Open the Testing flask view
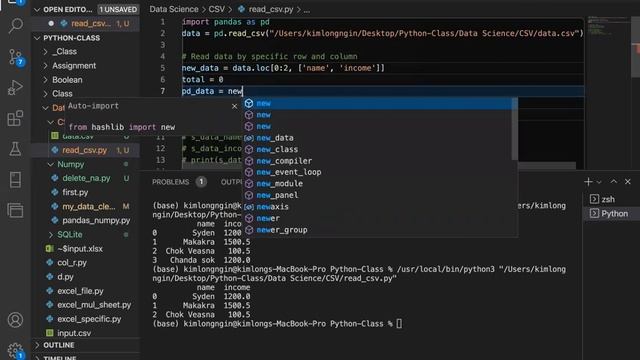 click(x=16, y=149)
